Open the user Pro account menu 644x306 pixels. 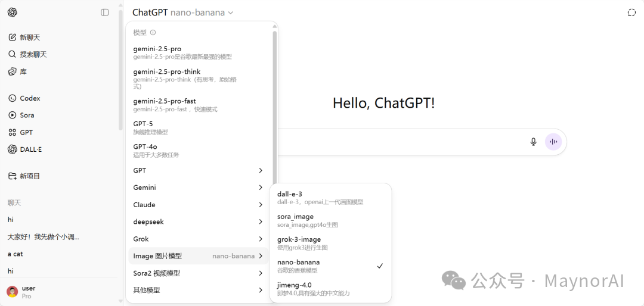(58, 292)
